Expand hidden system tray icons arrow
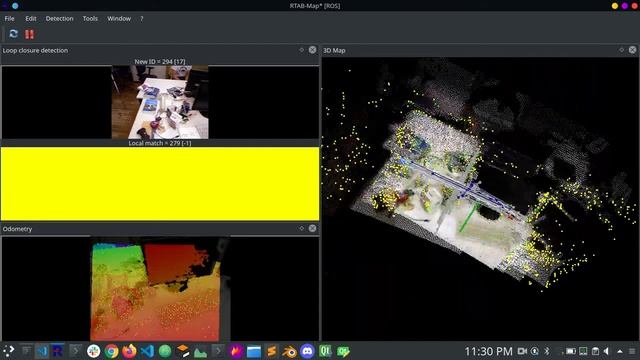 620,351
